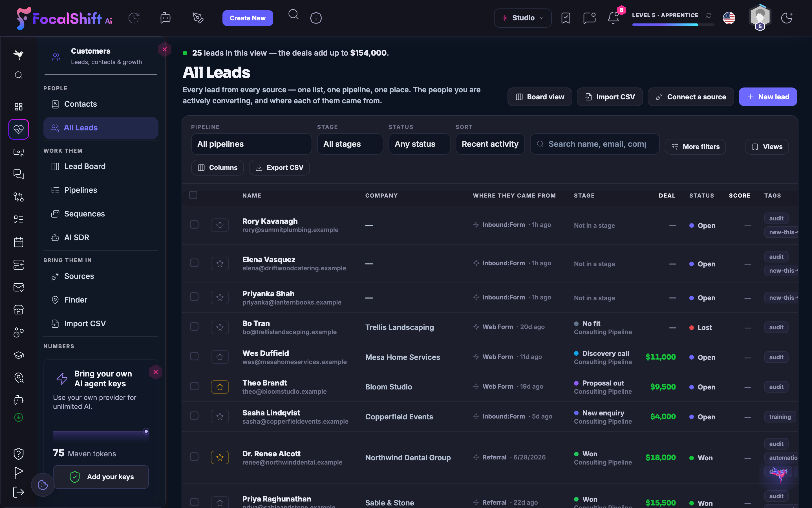Click the history clock icon in top bar

134,18
